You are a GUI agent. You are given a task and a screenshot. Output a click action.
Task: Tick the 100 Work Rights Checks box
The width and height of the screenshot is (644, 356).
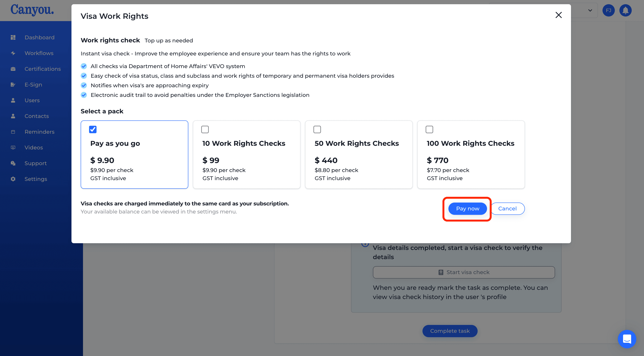pos(429,129)
